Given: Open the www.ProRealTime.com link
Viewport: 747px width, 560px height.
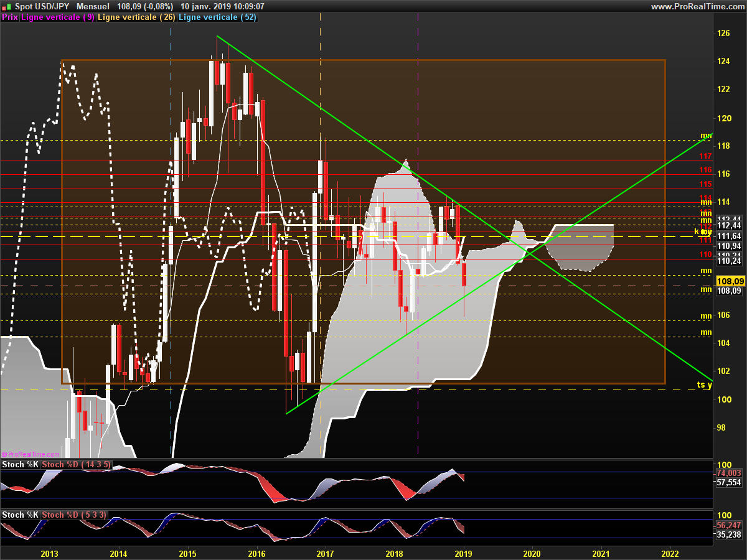Looking at the screenshot, I should click(697, 6).
